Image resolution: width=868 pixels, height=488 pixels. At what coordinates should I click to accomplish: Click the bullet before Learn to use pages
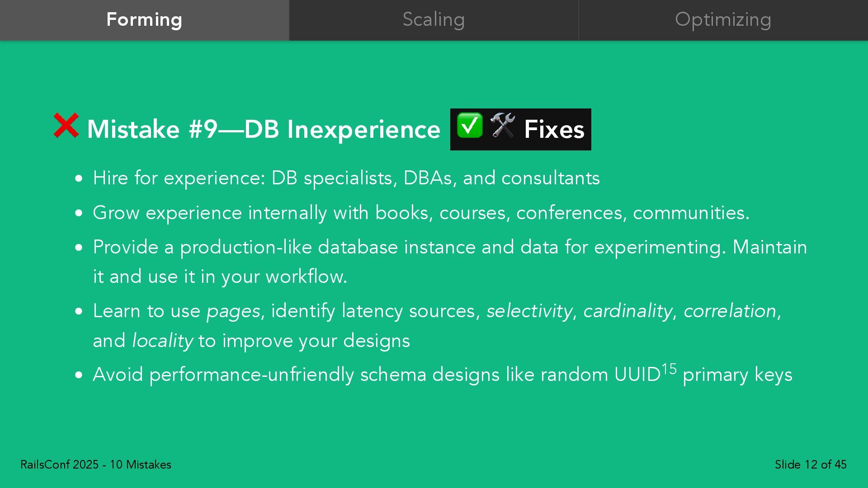[x=79, y=311]
